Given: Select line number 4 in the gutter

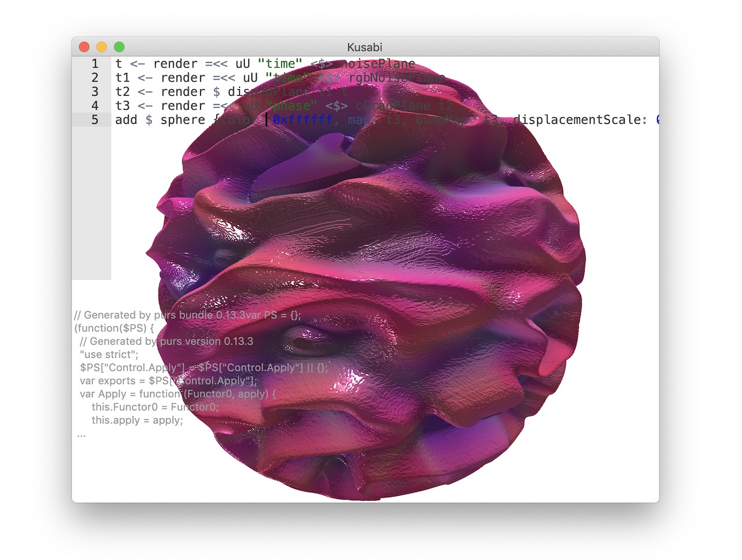Looking at the screenshot, I should pos(95,105).
